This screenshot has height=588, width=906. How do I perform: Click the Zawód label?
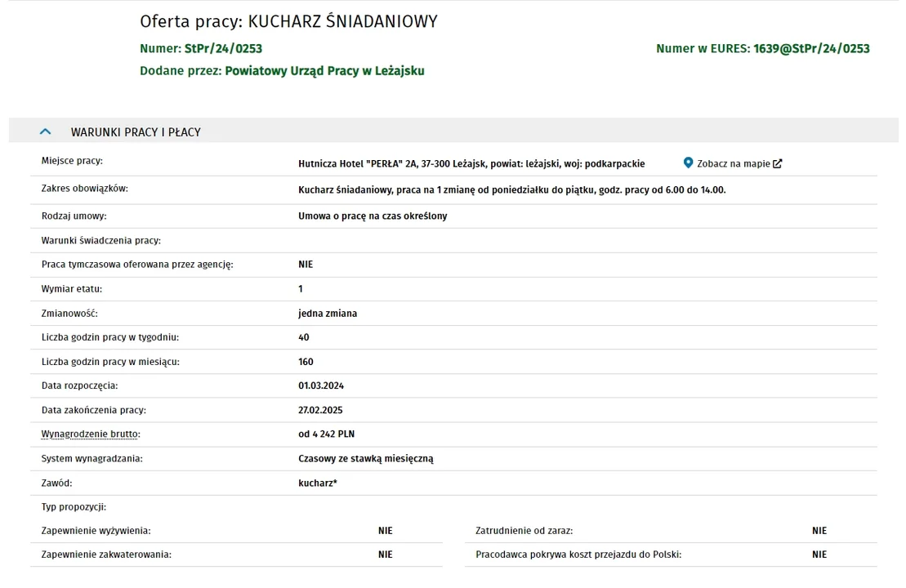pyautogui.click(x=56, y=483)
